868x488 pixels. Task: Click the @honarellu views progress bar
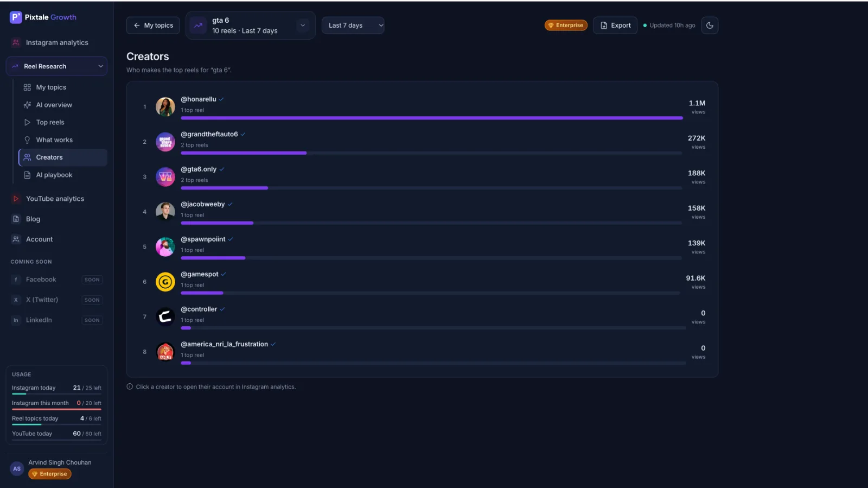click(431, 118)
